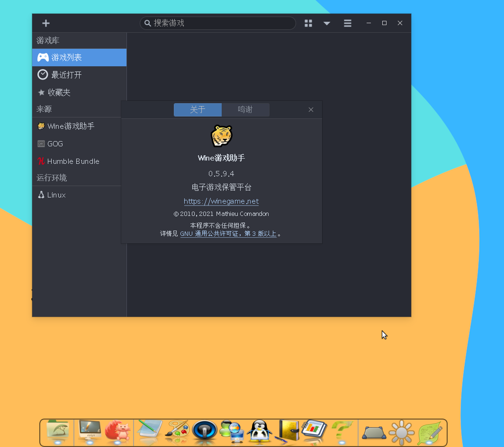
Task: Click the gamepad icon beside 游戏列表
Action: (43, 57)
